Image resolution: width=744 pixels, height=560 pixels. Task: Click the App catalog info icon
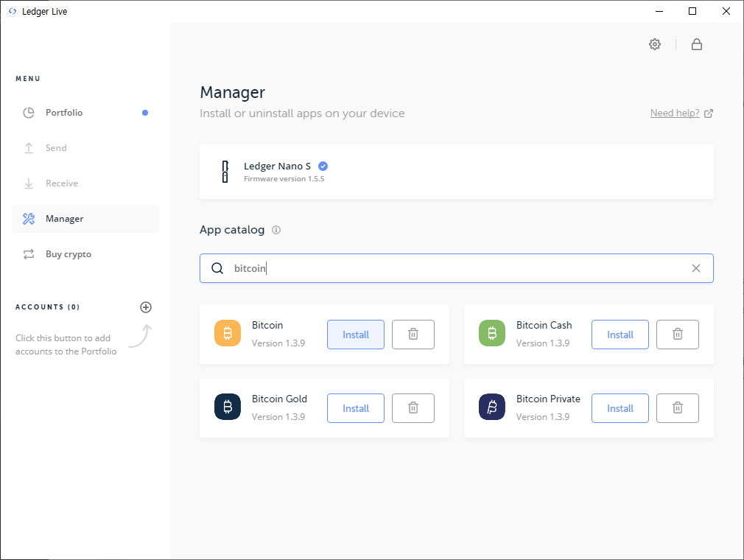pos(276,230)
